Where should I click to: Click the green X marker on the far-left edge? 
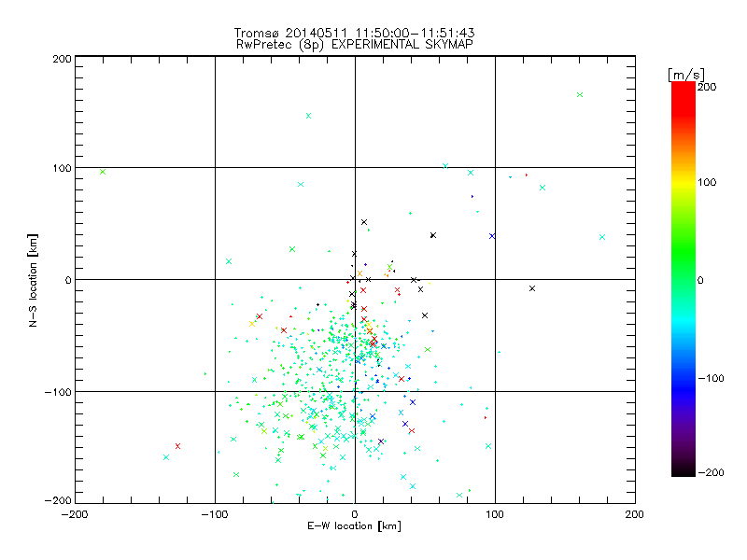tap(103, 172)
